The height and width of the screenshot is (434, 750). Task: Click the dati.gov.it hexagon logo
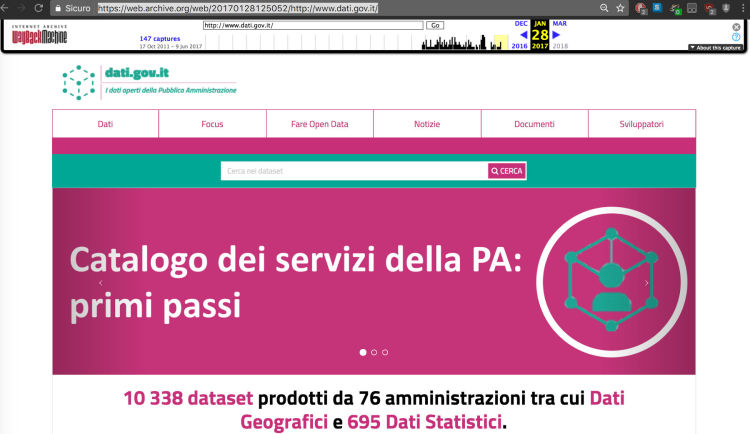(79, 83)
